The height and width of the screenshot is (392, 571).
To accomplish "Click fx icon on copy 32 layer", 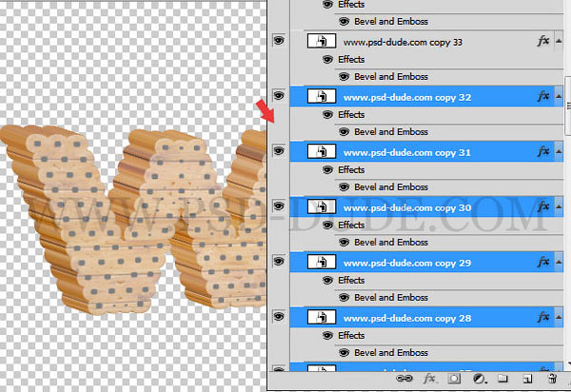I will pos(543,96).
